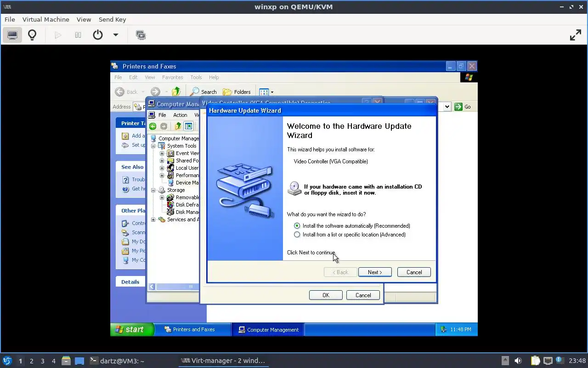Open the Virtual Machine menu
Screen dimensions: 588x368
(46, 19)
